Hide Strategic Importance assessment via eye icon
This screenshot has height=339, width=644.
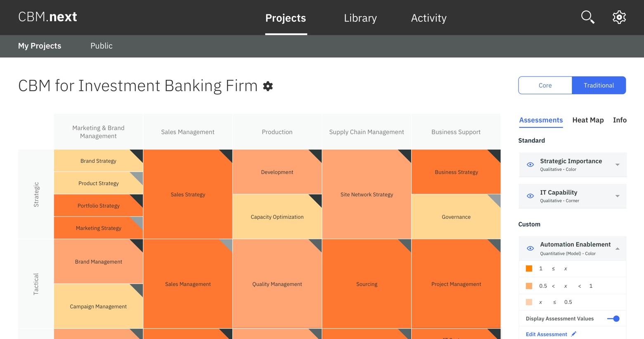pyautogui.click(x=530, y=165)
